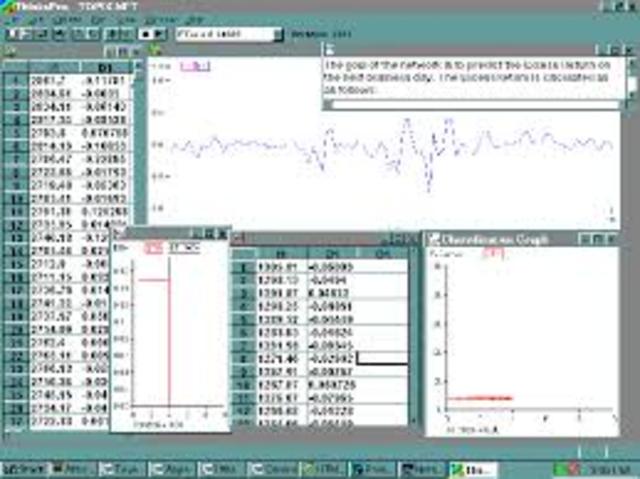Screen dimensions: 640x479
Task: Click the red legend box in Classification Graph
Action: click(493, 254)
